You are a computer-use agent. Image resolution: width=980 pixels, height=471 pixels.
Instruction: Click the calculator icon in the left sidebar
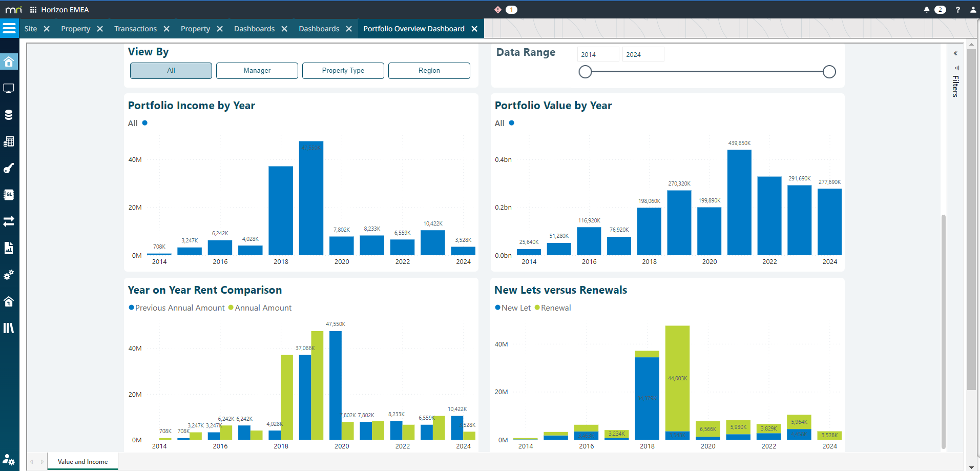tap(9, 141)
